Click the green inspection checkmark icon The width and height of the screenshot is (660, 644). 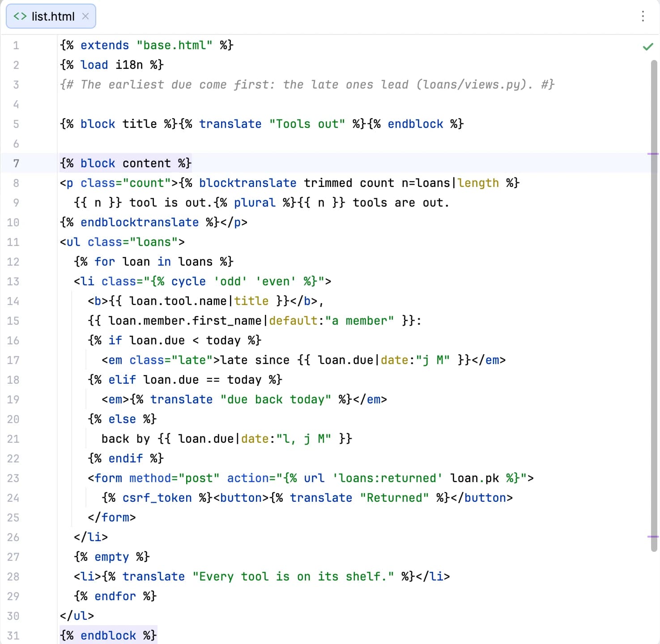pyautogui.click(x=648, y=47)
